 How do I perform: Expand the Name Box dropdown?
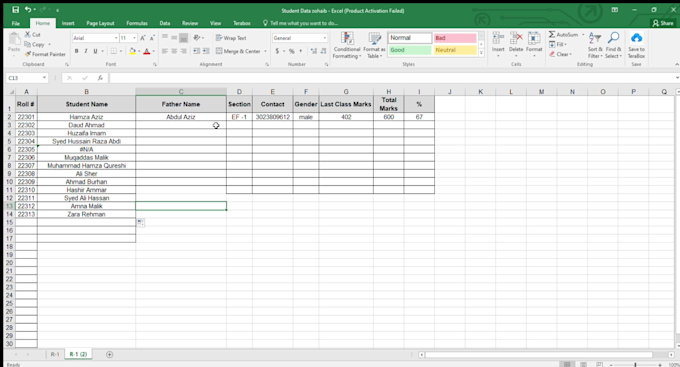pos(44,78)
